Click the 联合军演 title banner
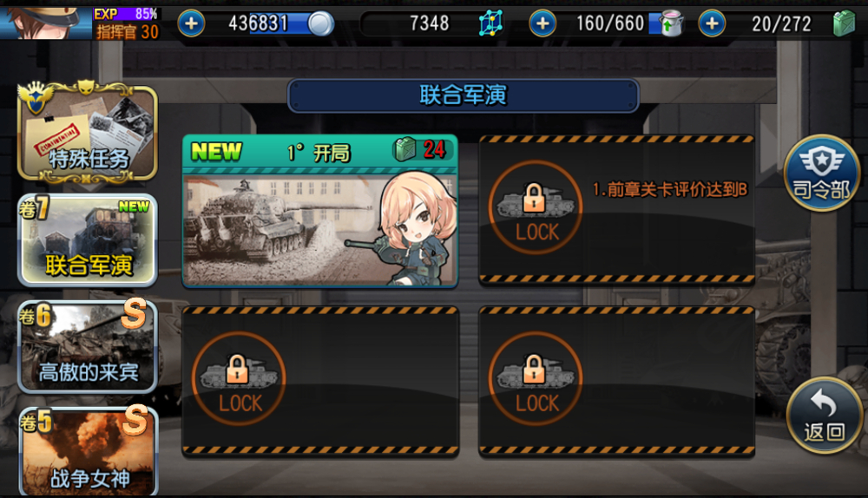Viewport: 868px width, 498px height. tap(464, 95)
